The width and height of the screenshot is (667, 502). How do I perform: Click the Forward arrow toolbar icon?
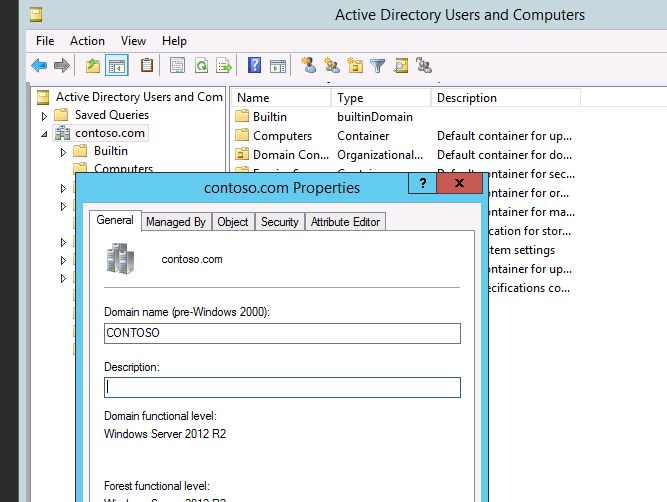tap(62, 66)
